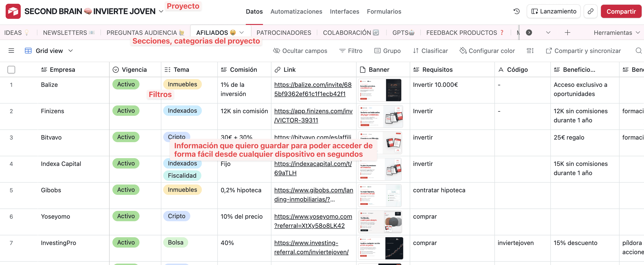Open the views sidebar hamburger icon
The image size is (644, 265).
click(x=11, y=51)
